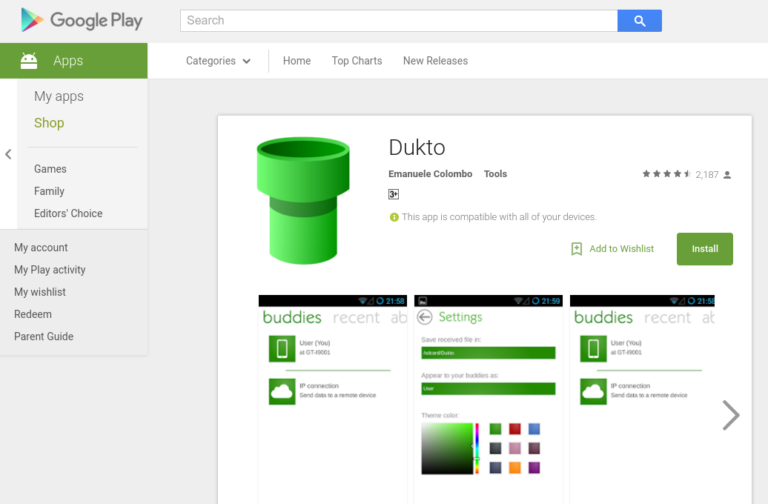Click the Dukto green pipe app icon
The height and width of the screenshot is (504, 768).
coord(303,200)
